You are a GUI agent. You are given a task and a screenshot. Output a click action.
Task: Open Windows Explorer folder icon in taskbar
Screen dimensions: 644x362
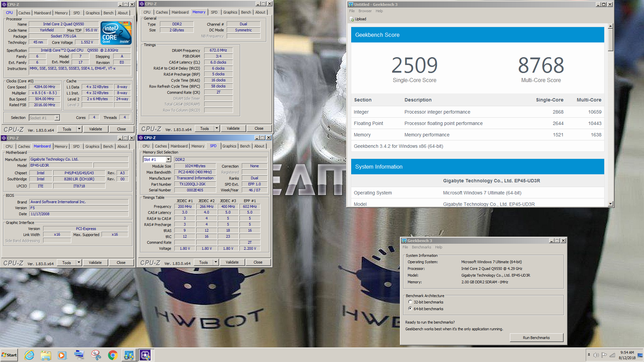[x=46, y=355]
